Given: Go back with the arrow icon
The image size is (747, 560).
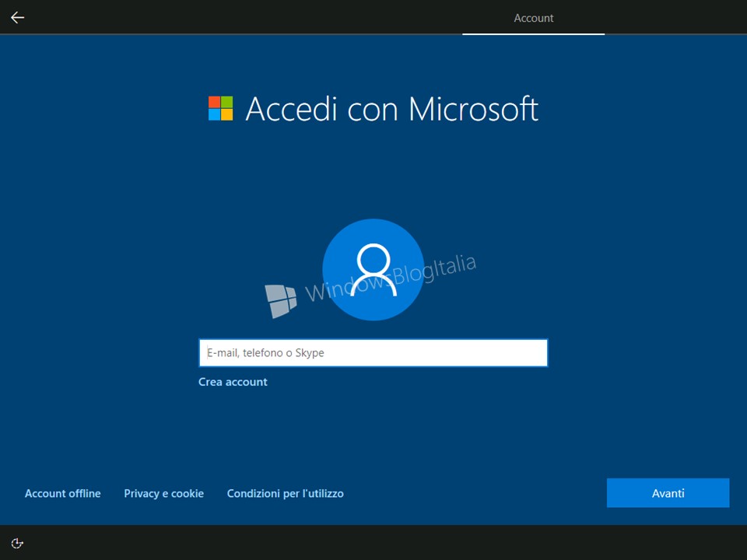Looking at the screenshot, I should (x=18, y=18).
